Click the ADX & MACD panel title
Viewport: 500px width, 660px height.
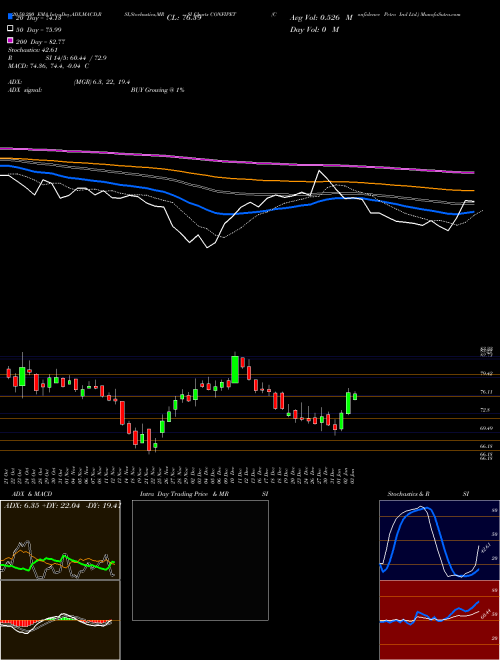[x=32, y=494]
